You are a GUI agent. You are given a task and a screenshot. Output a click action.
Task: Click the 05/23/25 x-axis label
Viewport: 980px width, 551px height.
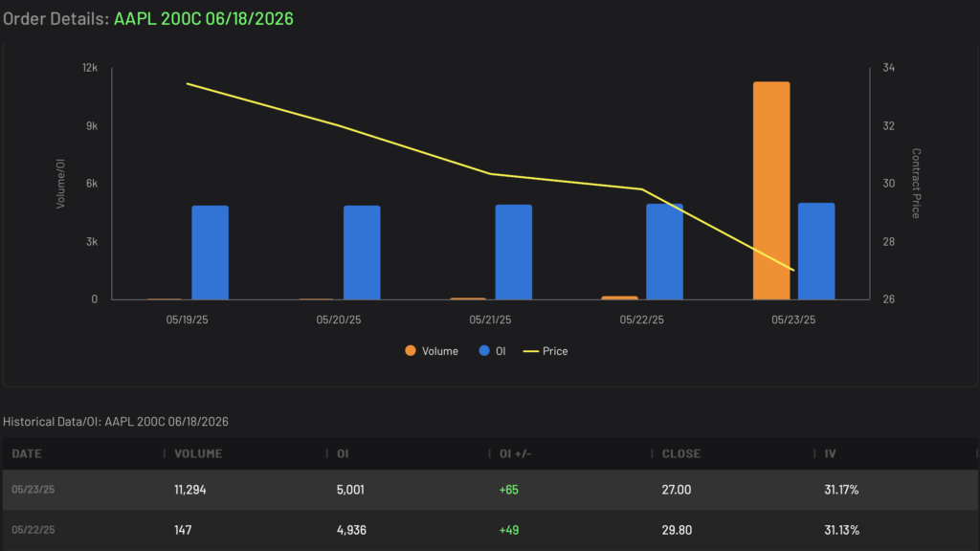point(793,320)
